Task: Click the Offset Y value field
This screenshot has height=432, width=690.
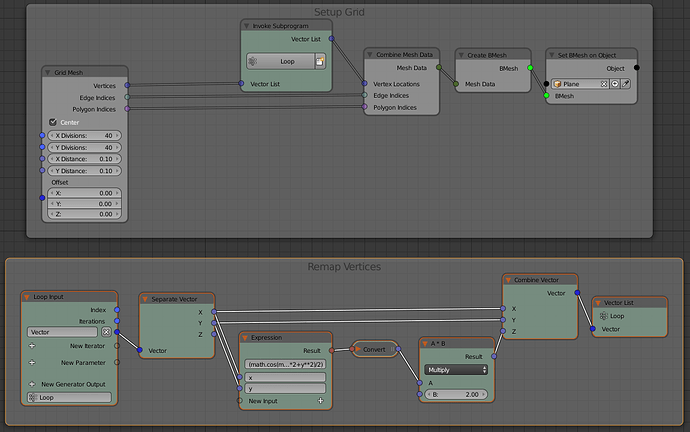Action: (84, 204)
